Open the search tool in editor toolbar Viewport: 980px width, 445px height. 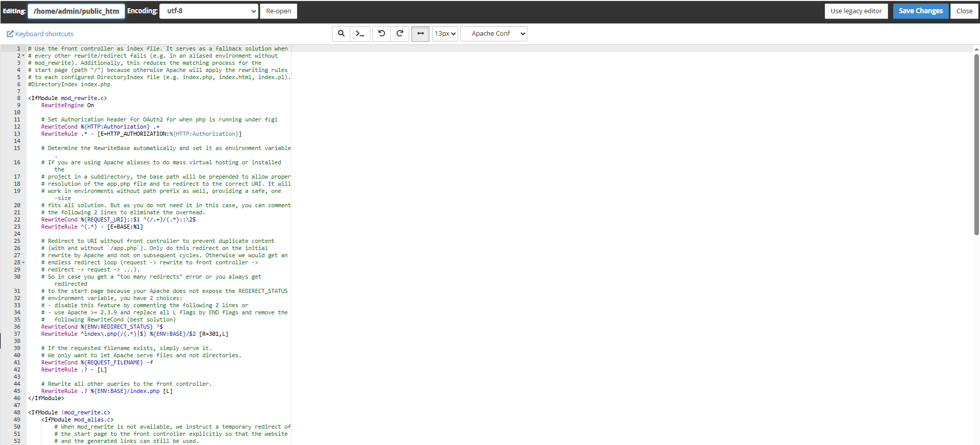pos(341,34)
